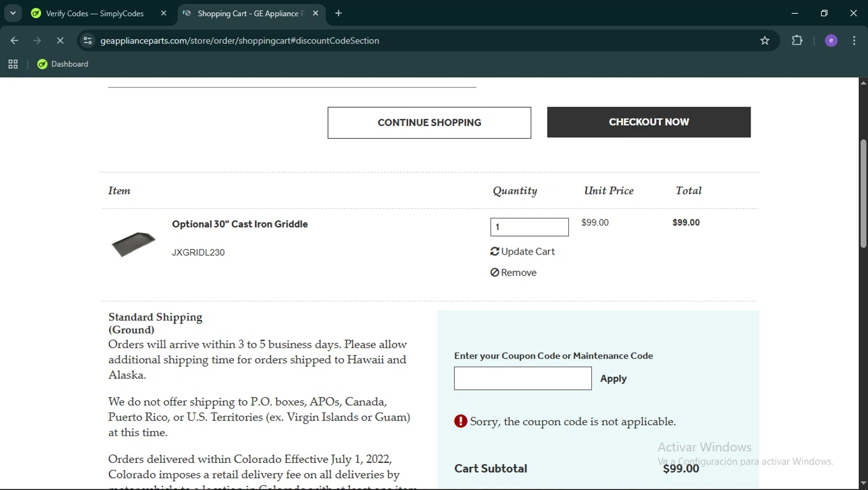Click the $99.00 unit price
The height and width of the screenshot is (490, 868).
coord(595,223)
